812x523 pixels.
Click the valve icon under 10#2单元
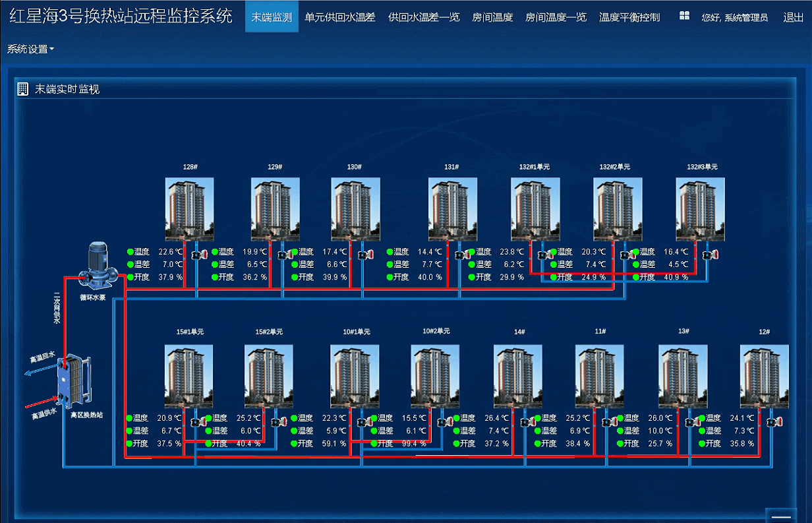[444, 421]
